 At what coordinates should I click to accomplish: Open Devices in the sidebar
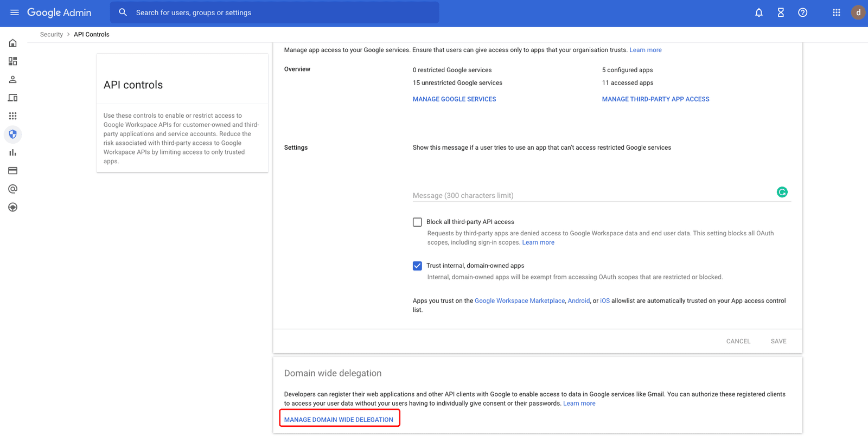pyautogui.click(x=13, y=98)
